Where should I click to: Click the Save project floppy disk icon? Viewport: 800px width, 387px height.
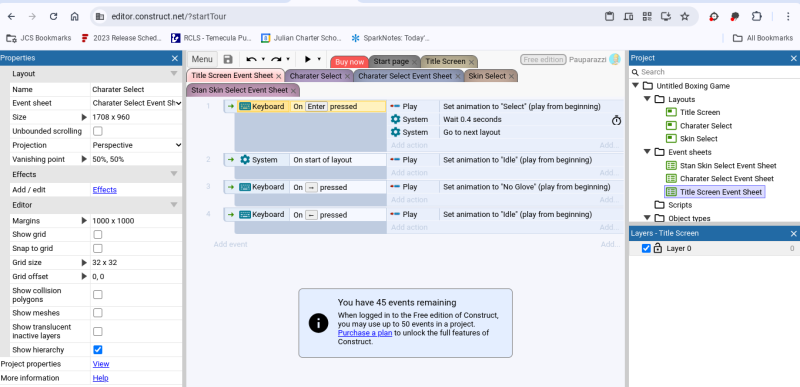point(228,59)
